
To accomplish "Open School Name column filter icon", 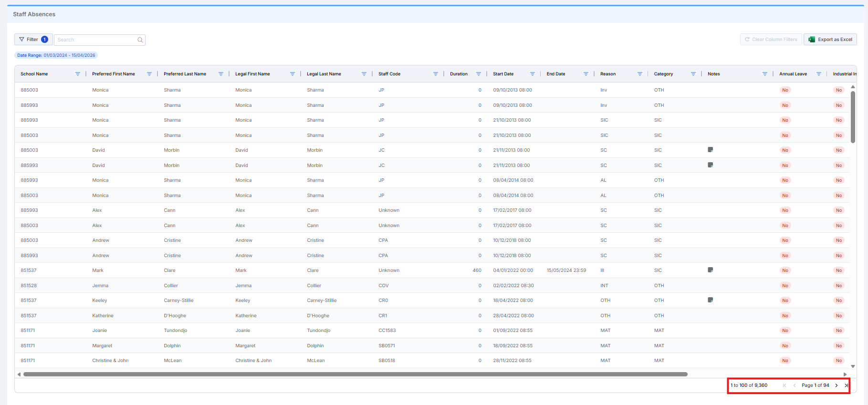I will coord(78,74).
